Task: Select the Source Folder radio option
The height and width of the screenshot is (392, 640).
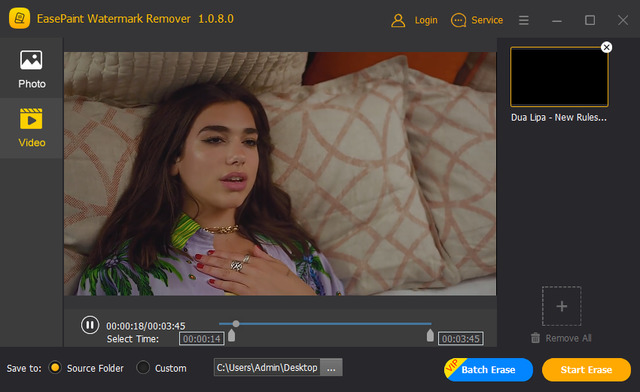Action: 55,368
